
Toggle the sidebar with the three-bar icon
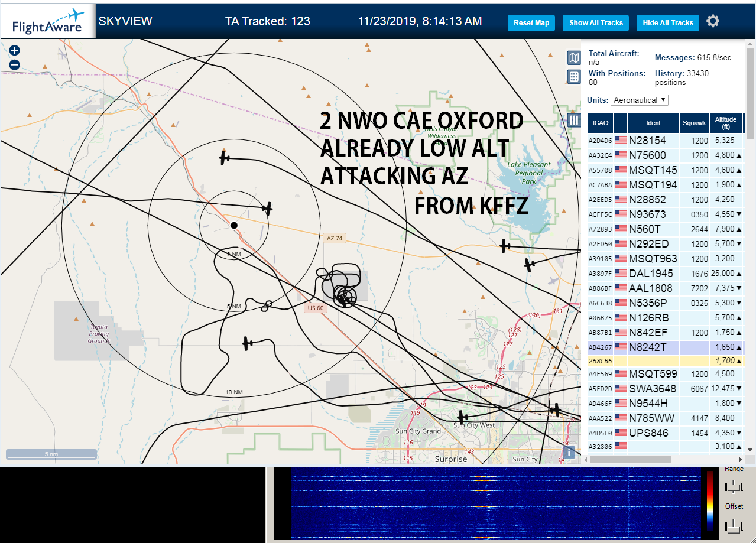[x=573, y=120]
